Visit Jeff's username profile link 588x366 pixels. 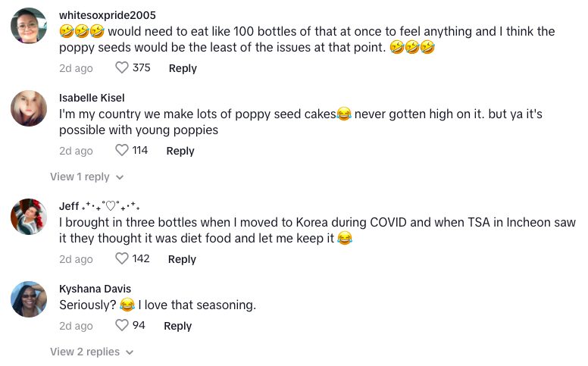pos(70,206)
